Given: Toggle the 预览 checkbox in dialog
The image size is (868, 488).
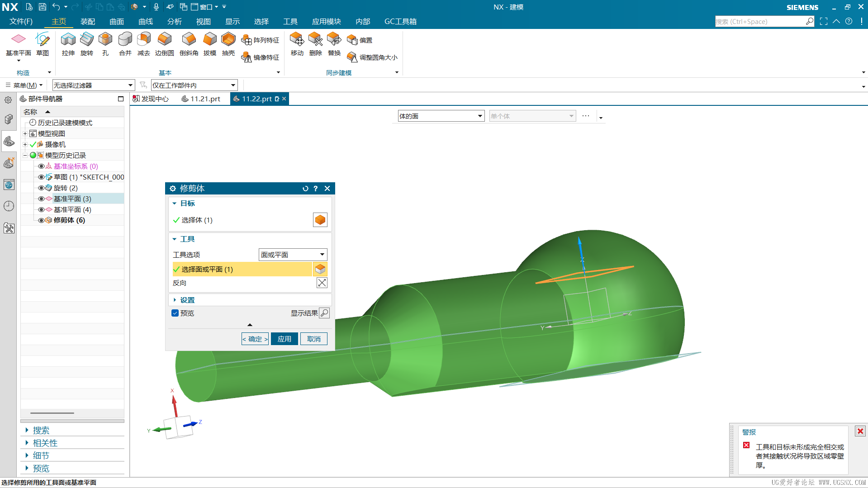Looking at the screenshot, I should click(175, 313).
